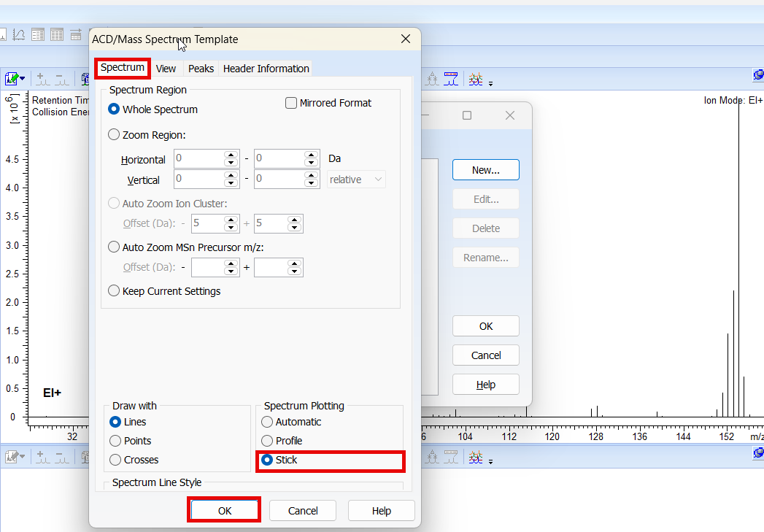Increase the Vertical start value with up arrow
764x532 pixels.
tap(231, 174)
